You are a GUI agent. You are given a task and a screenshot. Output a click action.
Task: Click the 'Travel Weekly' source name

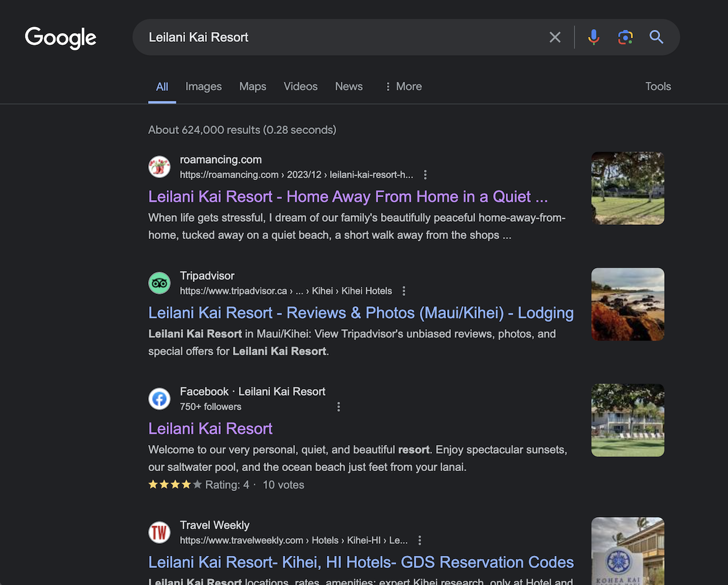(x=215, y=526)
